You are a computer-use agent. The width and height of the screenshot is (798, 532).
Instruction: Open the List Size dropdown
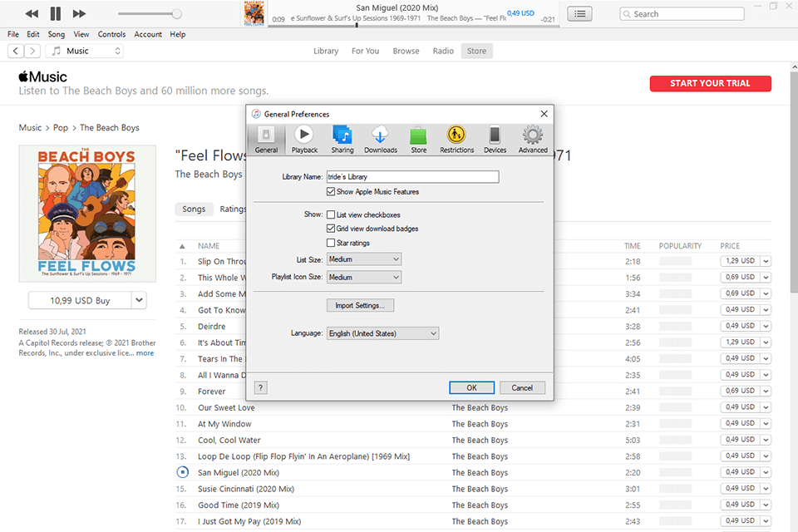point(364,259)
